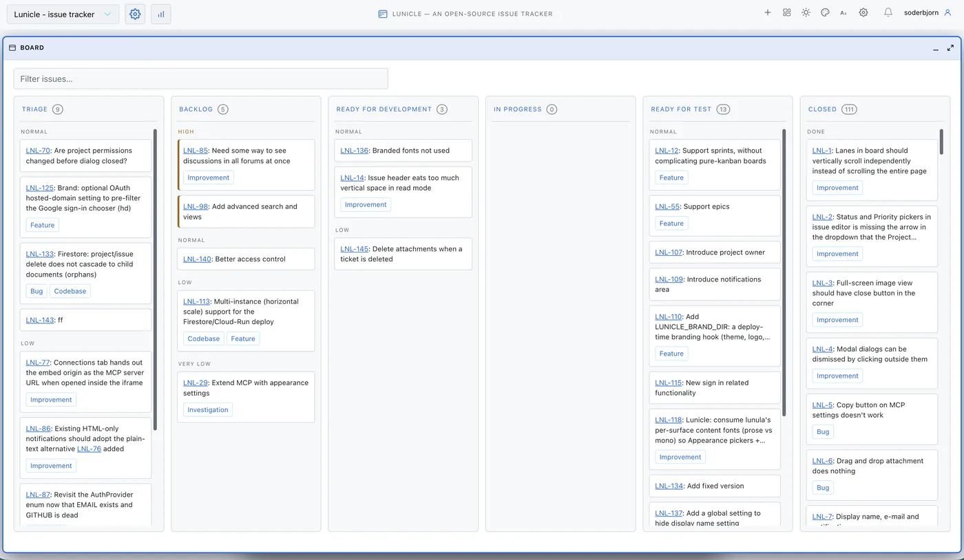
Task: Open the panel layout grid icon
Action: (x=787, y=12)
